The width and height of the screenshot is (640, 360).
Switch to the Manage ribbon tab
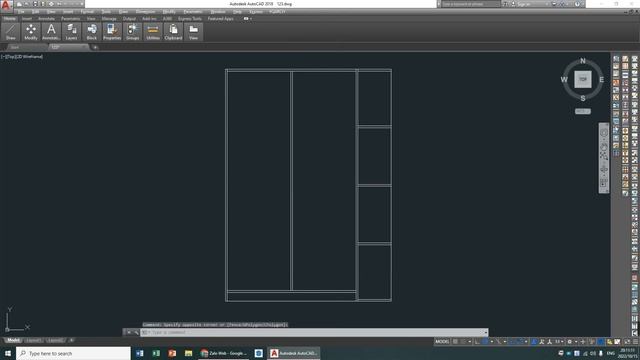(x=109, y=18)
